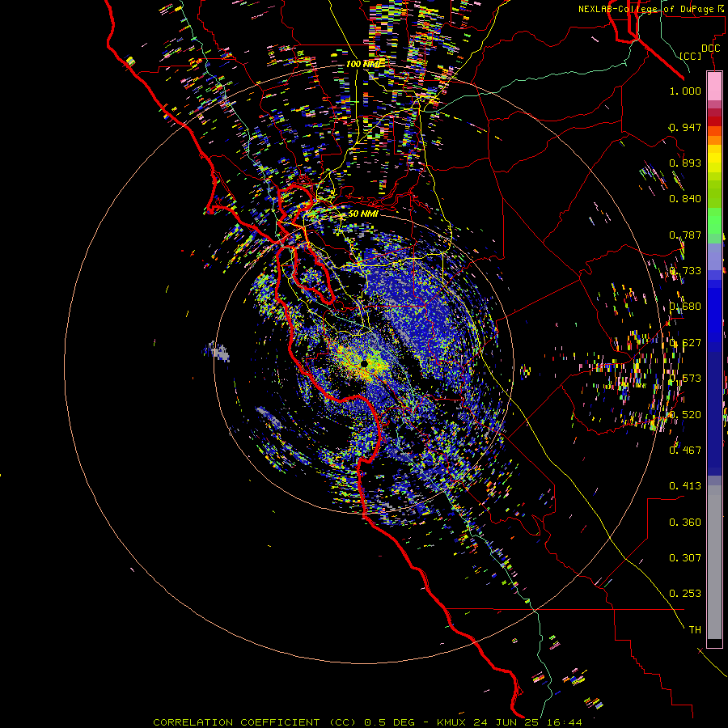Select the 0.787 legend value
Image resolution: width=728 pixels, height=728 pixels.
pos(685,235)
